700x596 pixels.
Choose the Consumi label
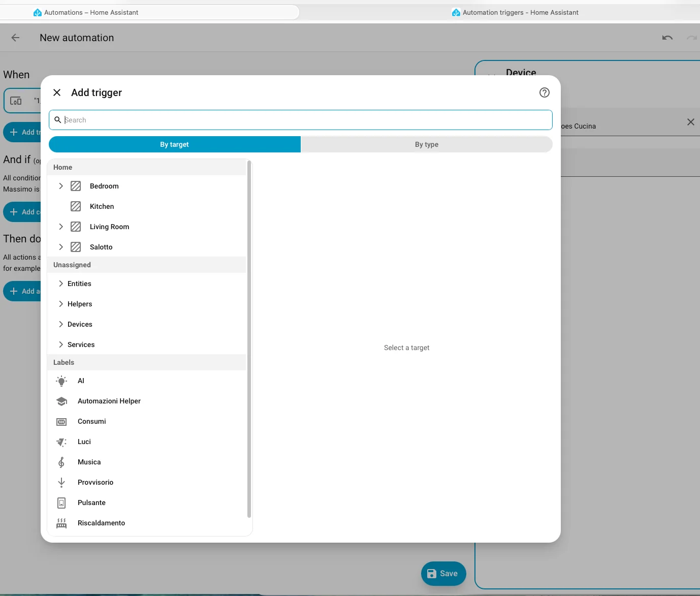tap(147, 421)
